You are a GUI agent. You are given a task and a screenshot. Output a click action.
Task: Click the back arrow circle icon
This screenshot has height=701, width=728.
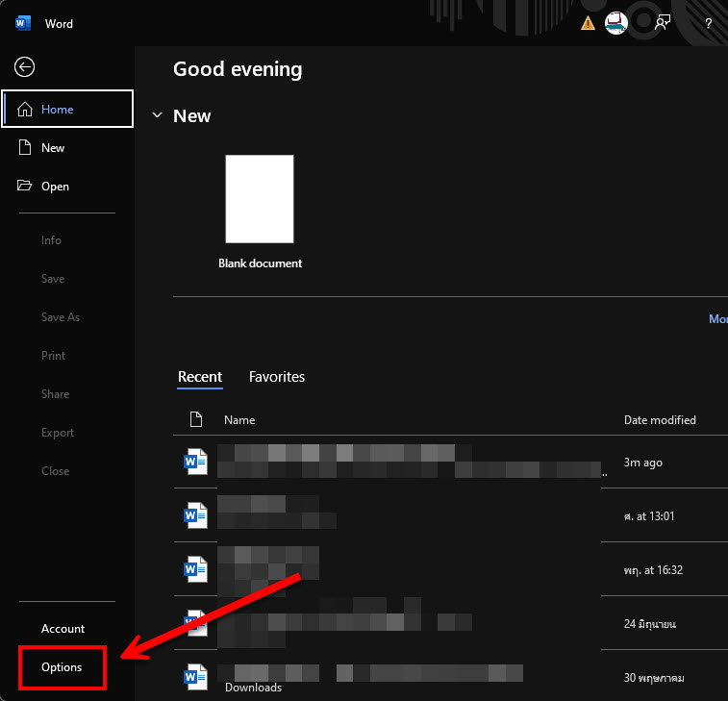tap(24, 67)
